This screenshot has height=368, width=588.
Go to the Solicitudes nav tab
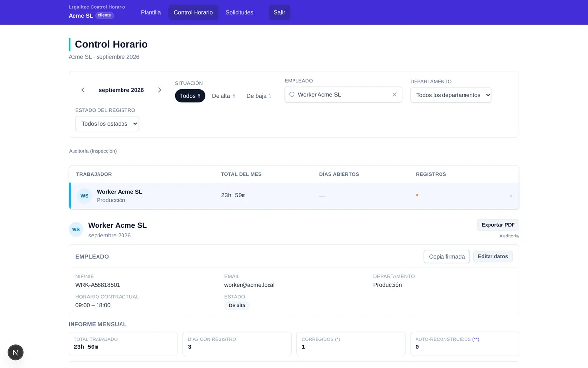click(240, 12)
